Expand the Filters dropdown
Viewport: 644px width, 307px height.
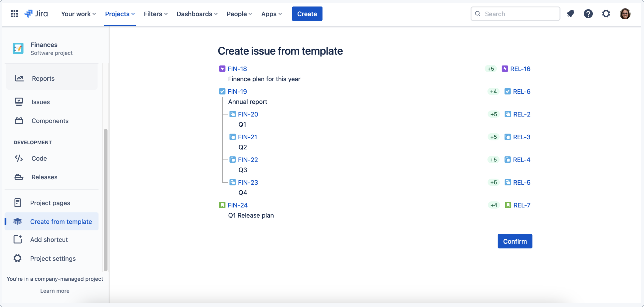point(156,14)
